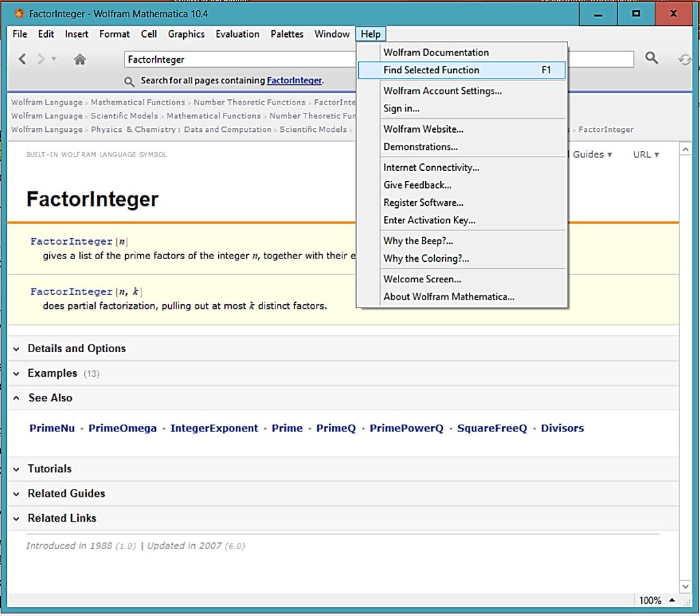
Task: Open the PrimeQ reference link
Action: point(336,428)
